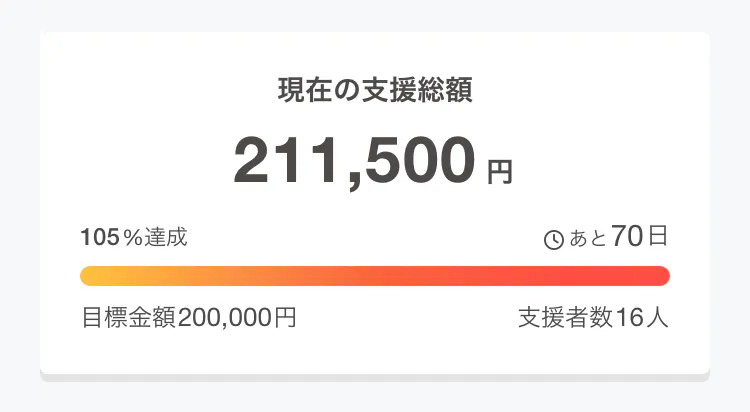Image resolution: width=750 pixels, height=412 pixels.
Task: Click the ％ symbol after 105
Action: 133,238
